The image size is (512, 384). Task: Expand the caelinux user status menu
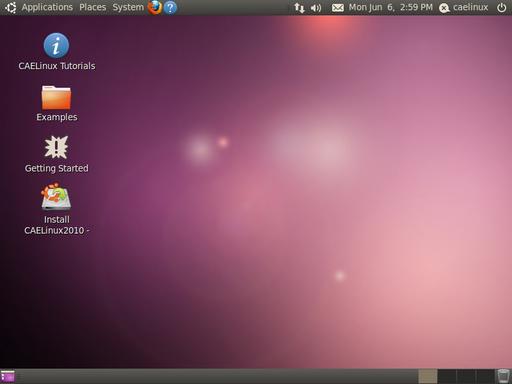pyautogui.click(x=463, y=7)
